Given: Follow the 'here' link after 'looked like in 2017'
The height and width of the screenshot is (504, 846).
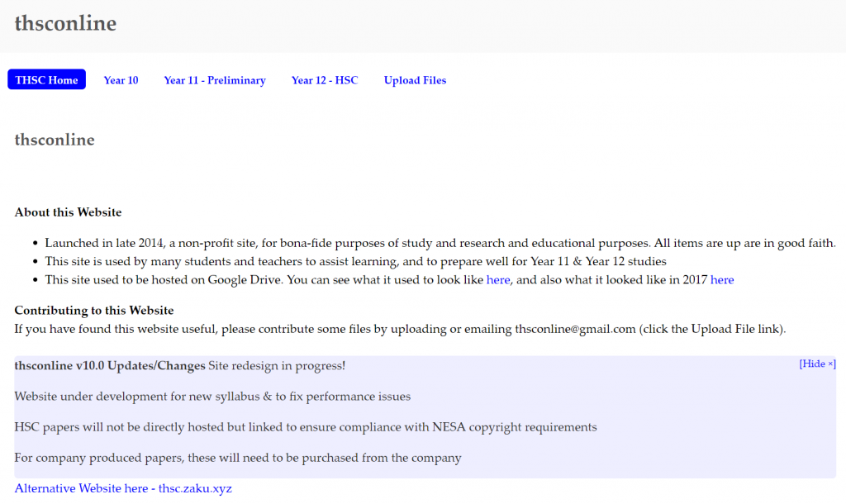Looking at the screenshot, I should tap(722, 280).
